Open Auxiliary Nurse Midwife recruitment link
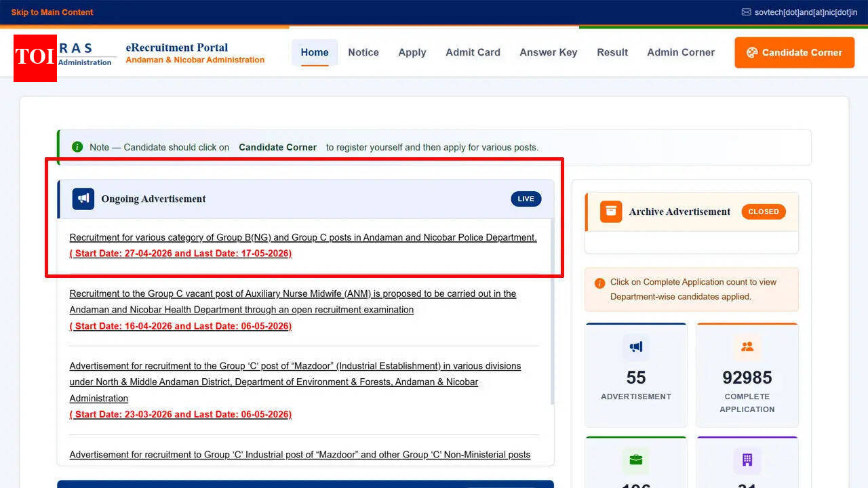 click(293, 294)
